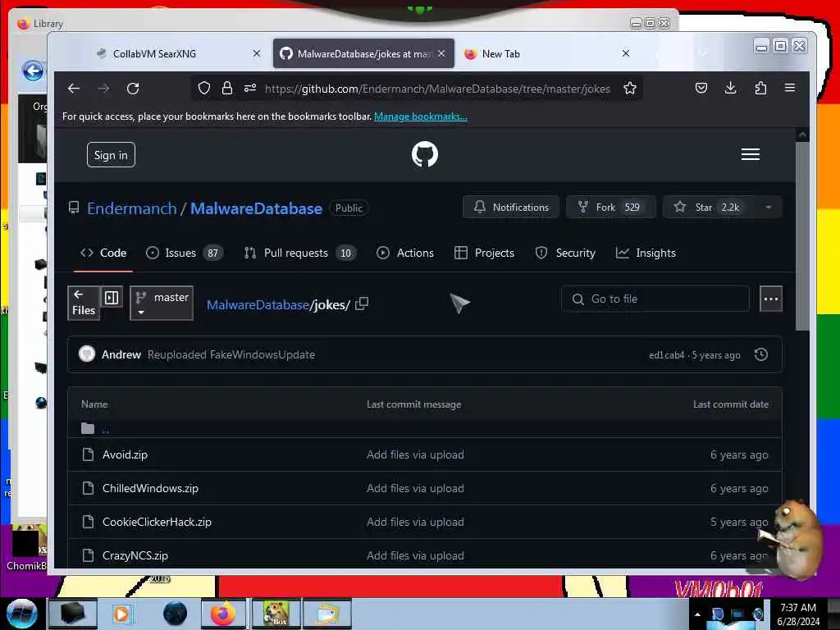840x630 pixels.
Task: Open the Actions tab
Action: (405, 253)
